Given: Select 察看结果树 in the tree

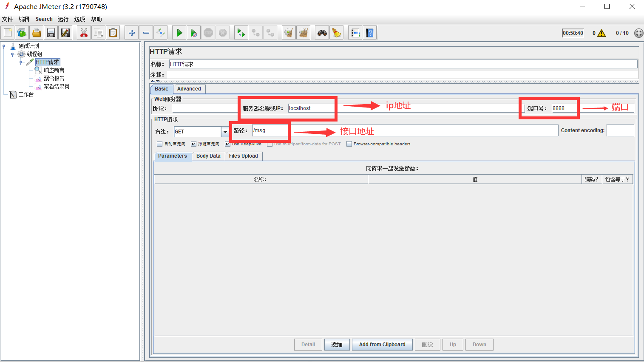Looking at the screenshot, I should (x=57, y=87).
